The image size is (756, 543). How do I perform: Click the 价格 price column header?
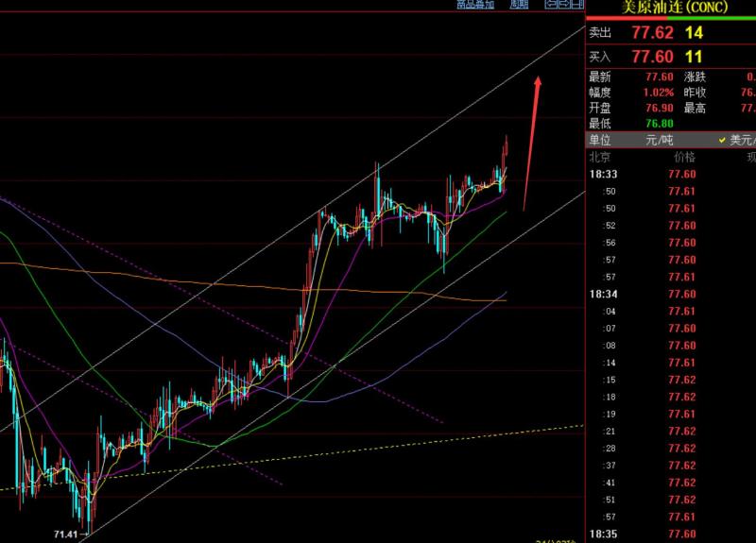point(684,157)
